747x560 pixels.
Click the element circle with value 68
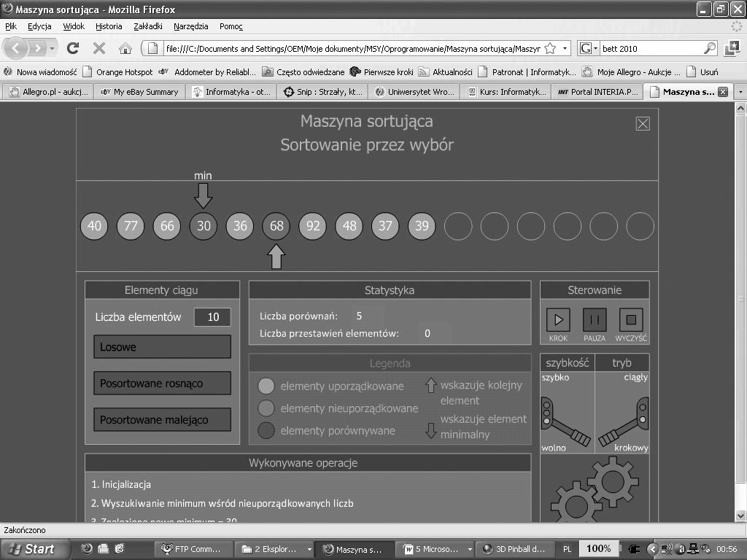276,226
